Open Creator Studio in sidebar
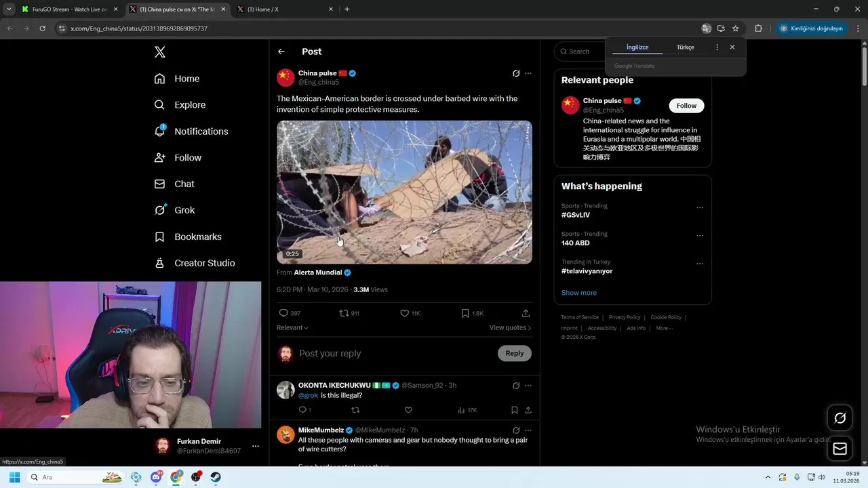This screenshot has width=868, height=488. click(x=195, y=263)
